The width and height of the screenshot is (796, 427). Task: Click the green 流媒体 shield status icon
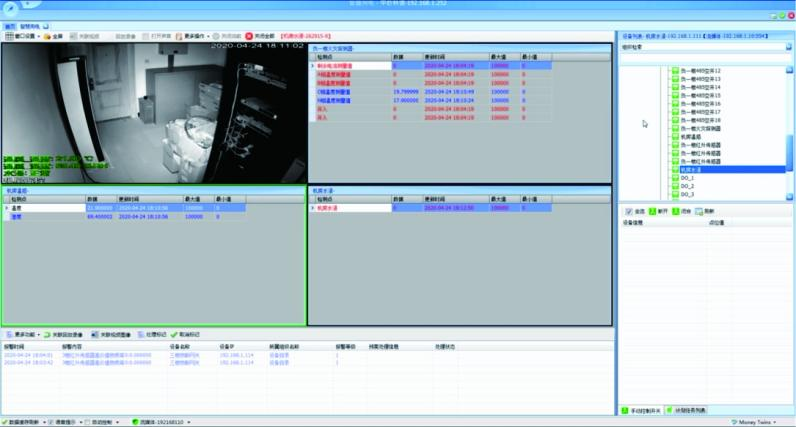[x=135, y=421]
